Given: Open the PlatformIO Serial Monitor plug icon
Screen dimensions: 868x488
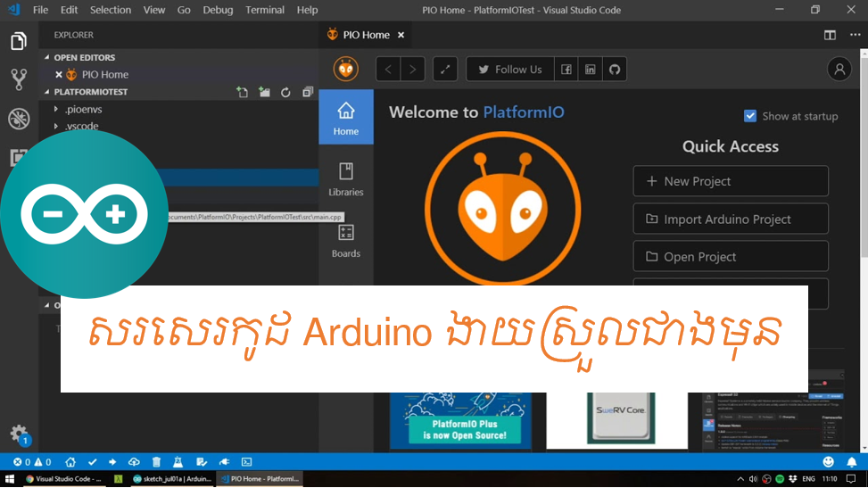Looking at the screenshot, I should 224,462.
